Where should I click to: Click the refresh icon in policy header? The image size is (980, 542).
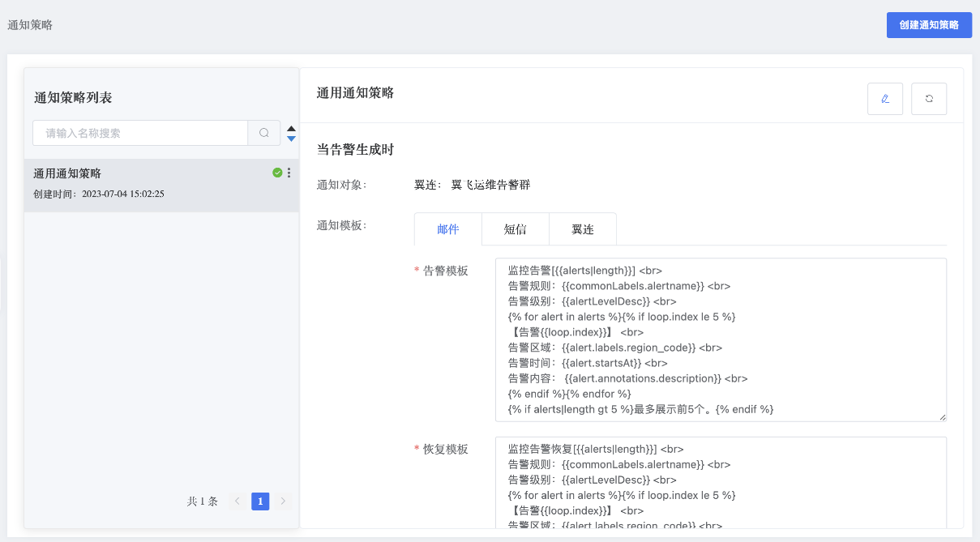click(929, 99)
